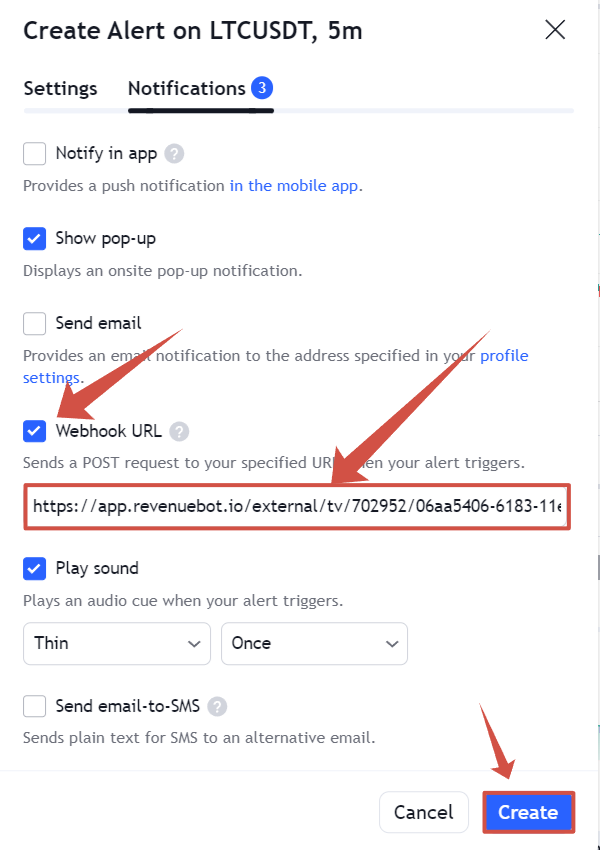Viewport: 600px width, 850px height.
Task: Expand the Once repeat dropdown
Action: (314, 643)
